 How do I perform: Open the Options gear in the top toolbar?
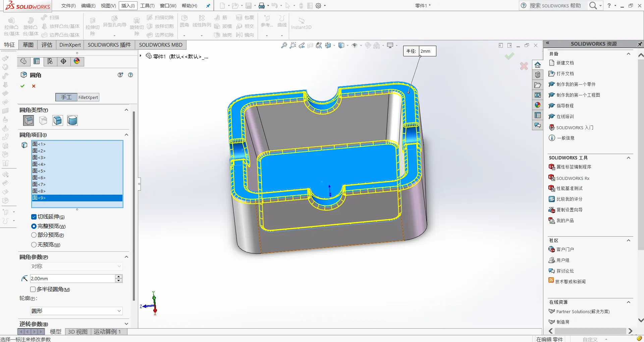tap(318, 6)
